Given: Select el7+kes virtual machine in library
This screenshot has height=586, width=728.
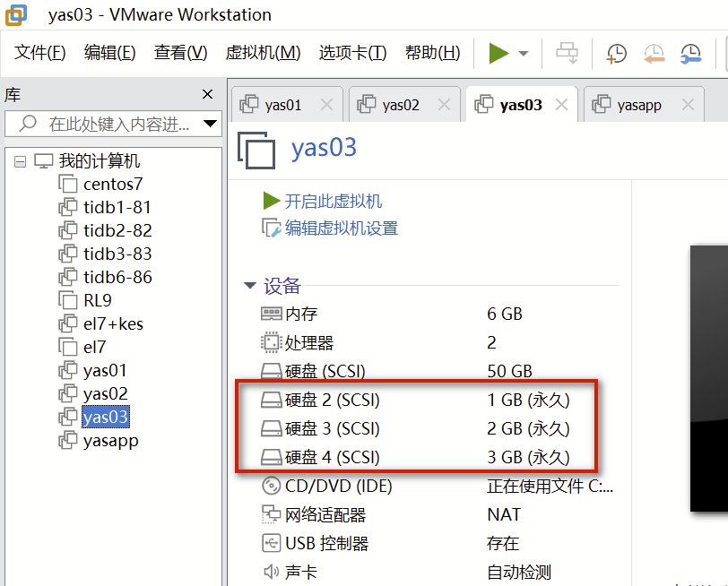Looking at the screenshot, I should [x=113, y=323].
